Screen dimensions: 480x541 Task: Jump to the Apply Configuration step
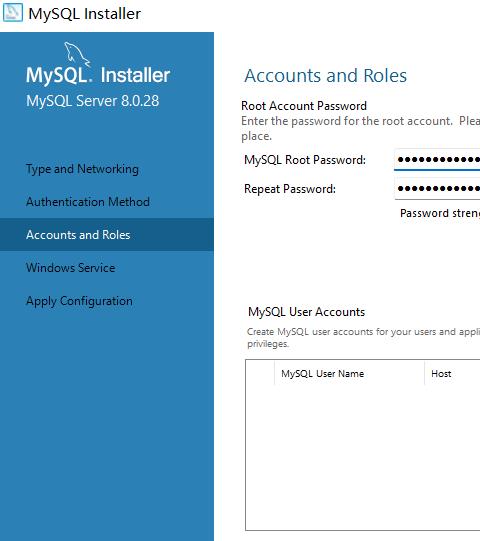click(79, 301)
